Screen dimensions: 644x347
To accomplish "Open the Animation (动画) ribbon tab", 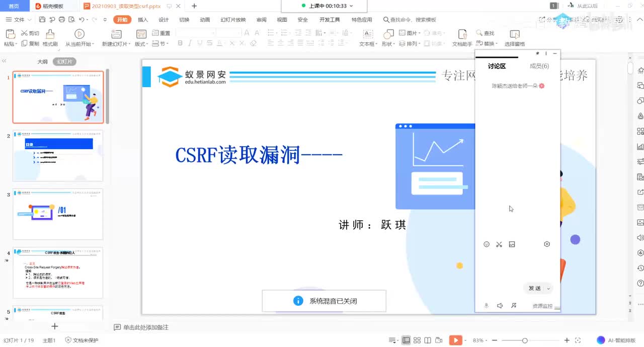I will (x=205, y=20).
